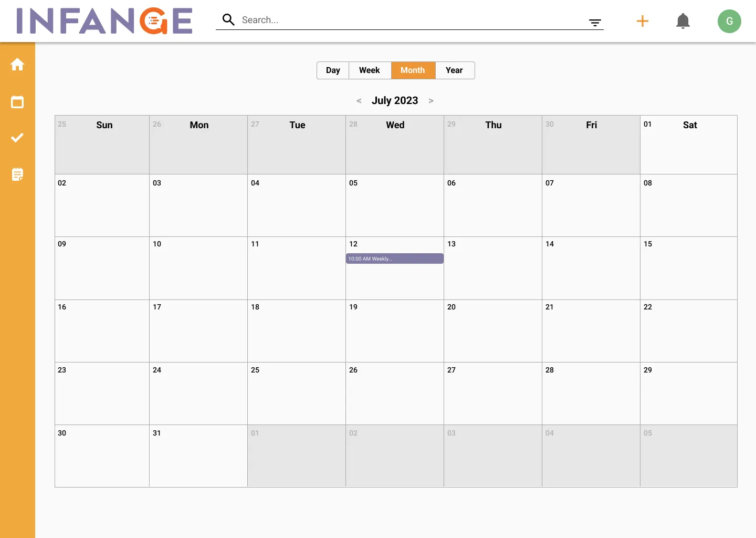Click the INFANGE logo
This screenshot has width=756, height=538.
coord(104,21)
